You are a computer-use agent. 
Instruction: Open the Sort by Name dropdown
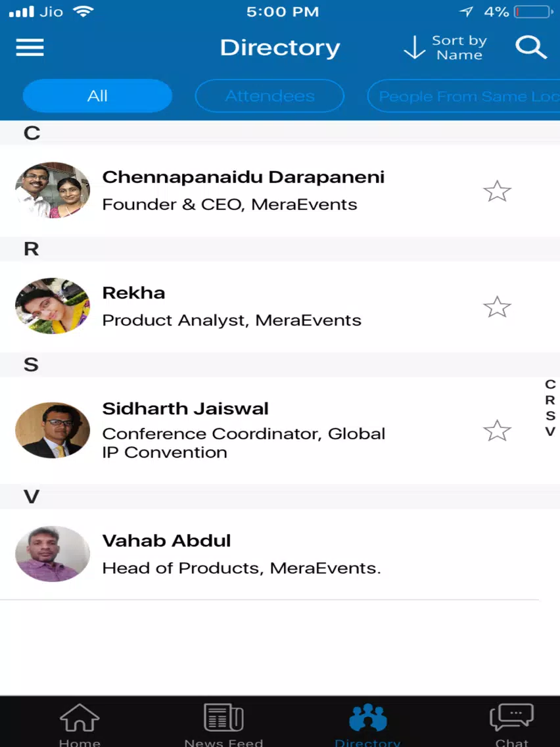tap(445, 48)
